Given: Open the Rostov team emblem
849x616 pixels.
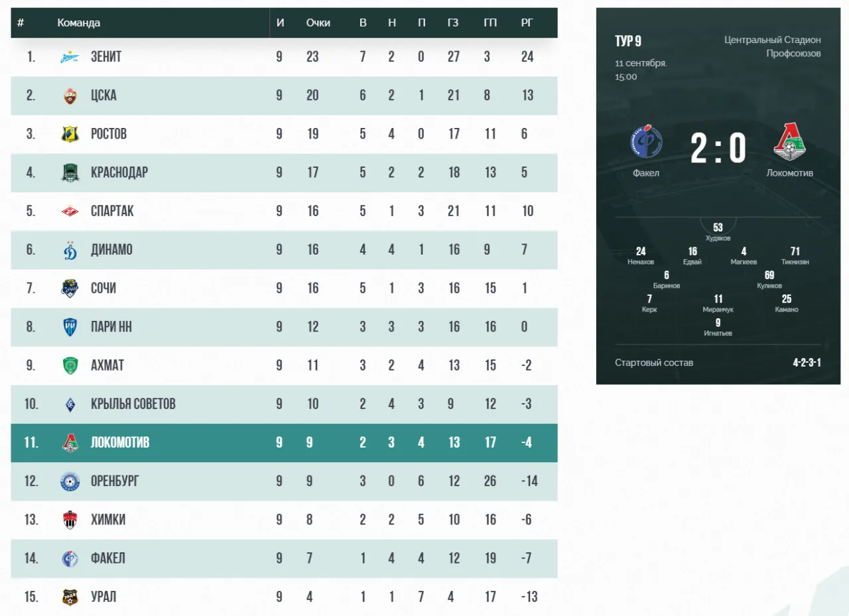Looking at the screenshot, I should point(70,134).
